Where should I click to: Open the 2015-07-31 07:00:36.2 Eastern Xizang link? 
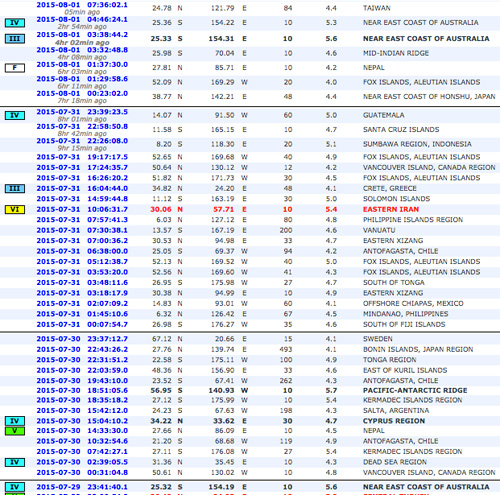point(82,241)
